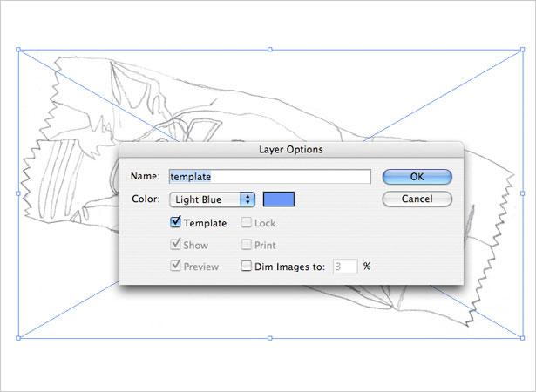Click the Dim Images percentage field
The width and height of the screenshot is (536, 392).
click(x=345, y=267)
